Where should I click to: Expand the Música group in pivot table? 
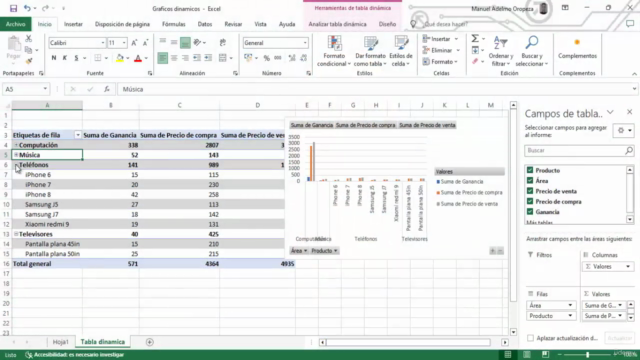point(16,155)
